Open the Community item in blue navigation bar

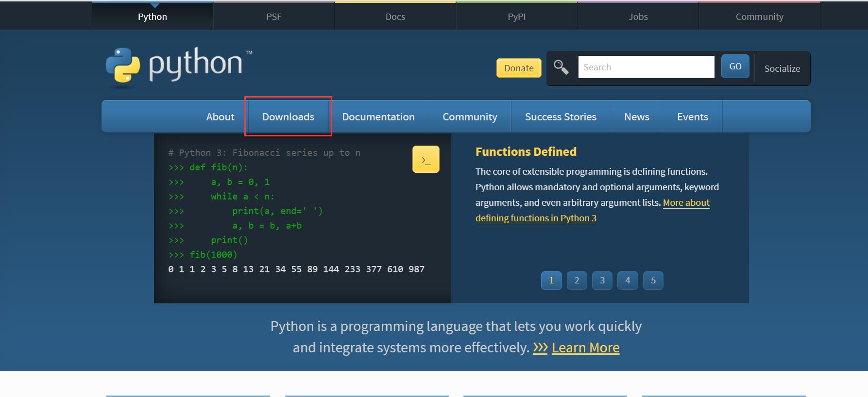pyautogui.click(x=470, y=116)
